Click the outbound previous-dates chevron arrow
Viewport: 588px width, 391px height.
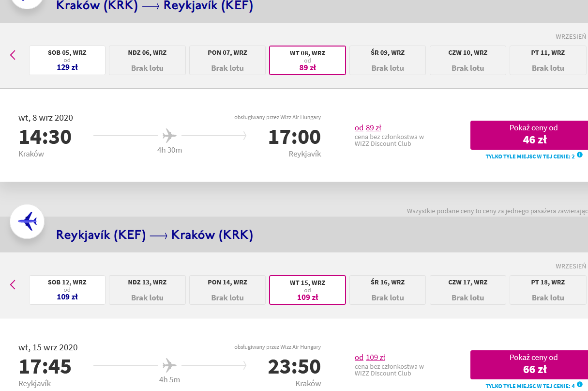pyautogui.click(x=13, y=55)
